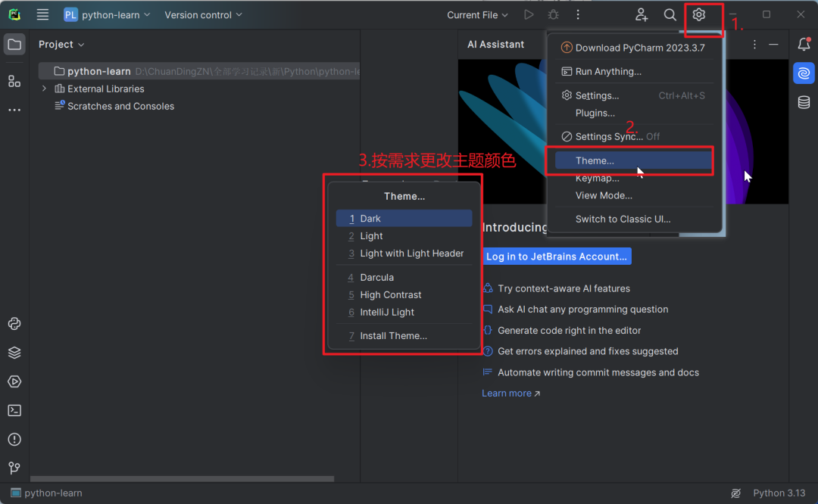
Task: Open Current File run configuration dropdown
Action: tap(477, 14)
